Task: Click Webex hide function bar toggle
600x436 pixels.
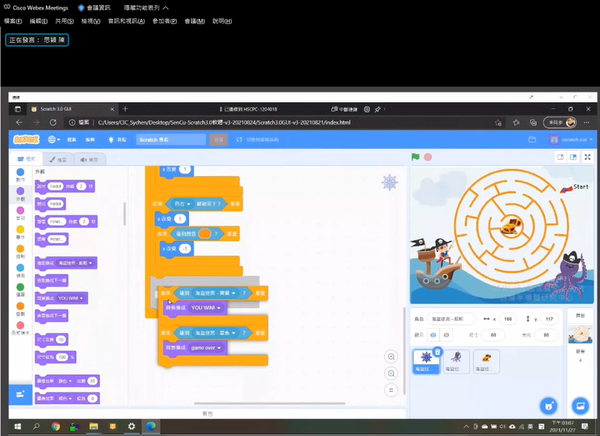Action: 146,8
